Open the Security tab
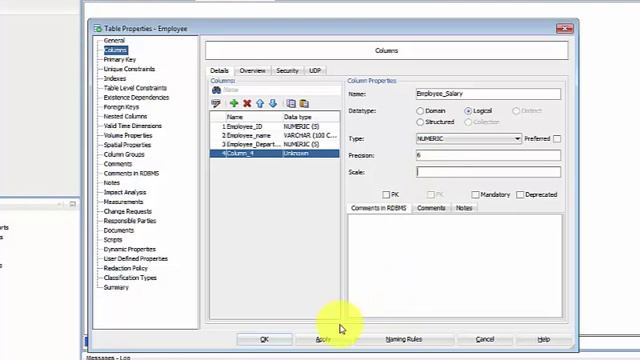Image resolution: width=640 pixels, height=360 pixels. [x=287, y=71]
